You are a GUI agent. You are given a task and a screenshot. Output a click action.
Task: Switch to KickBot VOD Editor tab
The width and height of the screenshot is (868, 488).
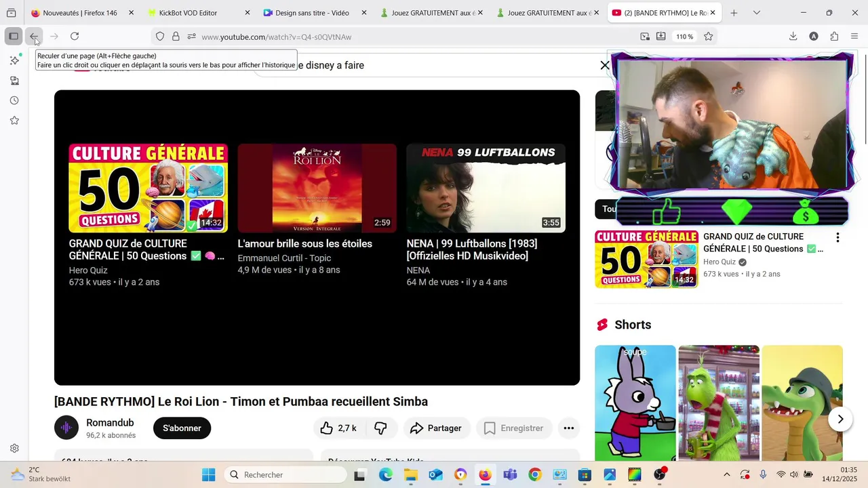(199, 13)
